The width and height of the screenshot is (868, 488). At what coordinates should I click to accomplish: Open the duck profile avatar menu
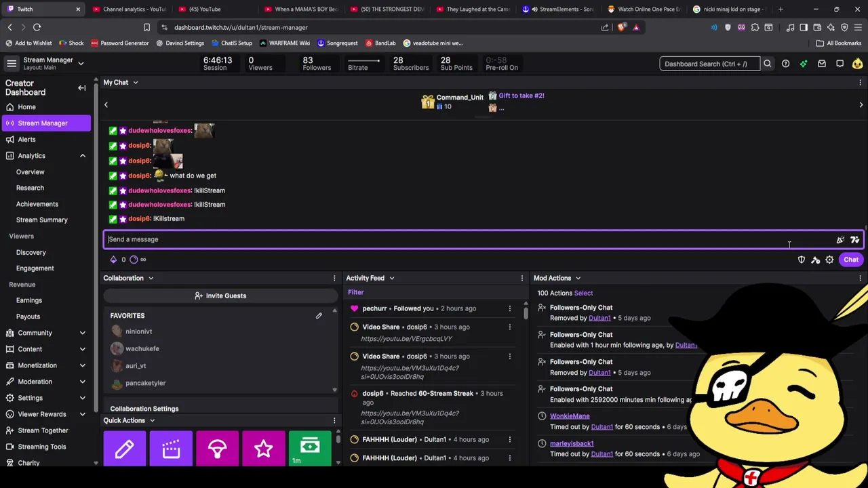[x=858, y=64]
